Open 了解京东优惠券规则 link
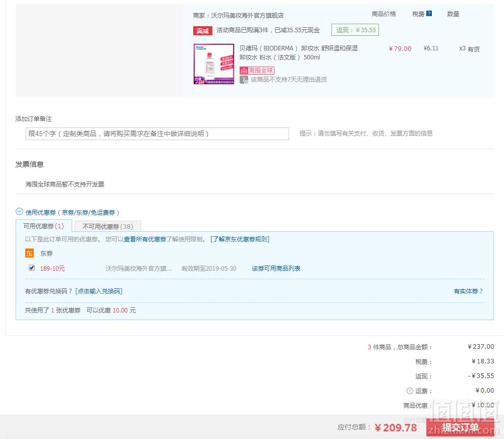Screen dimensions: 504x439 tap(240, 239)
